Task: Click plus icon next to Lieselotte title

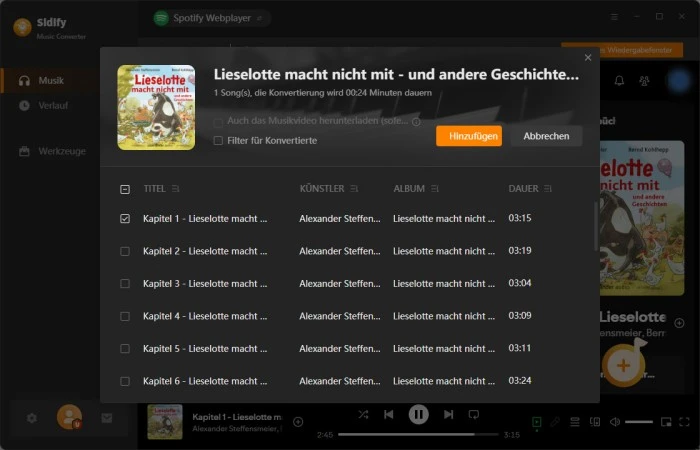Action: (x=679, y=323)
